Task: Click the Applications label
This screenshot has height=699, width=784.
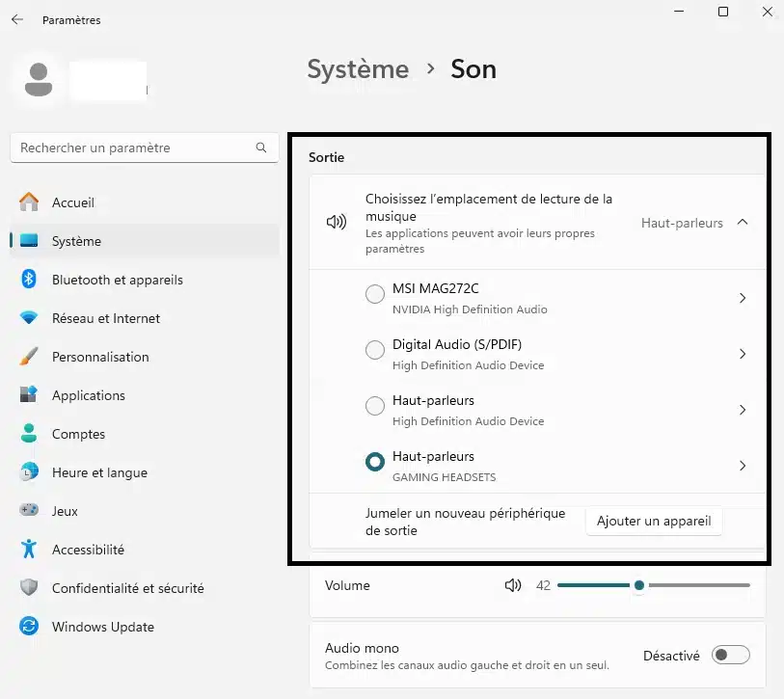Action: point(89,395)
